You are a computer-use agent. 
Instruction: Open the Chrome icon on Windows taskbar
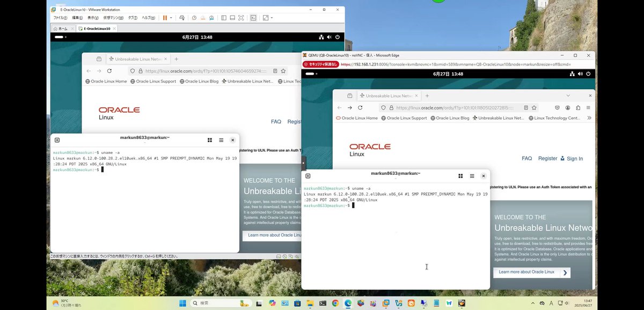pos(335,303)
